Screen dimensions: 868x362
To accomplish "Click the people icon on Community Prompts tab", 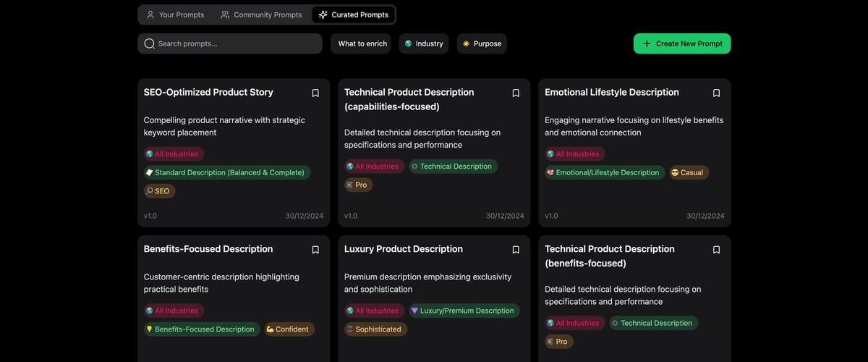I will tap(226, 14).
